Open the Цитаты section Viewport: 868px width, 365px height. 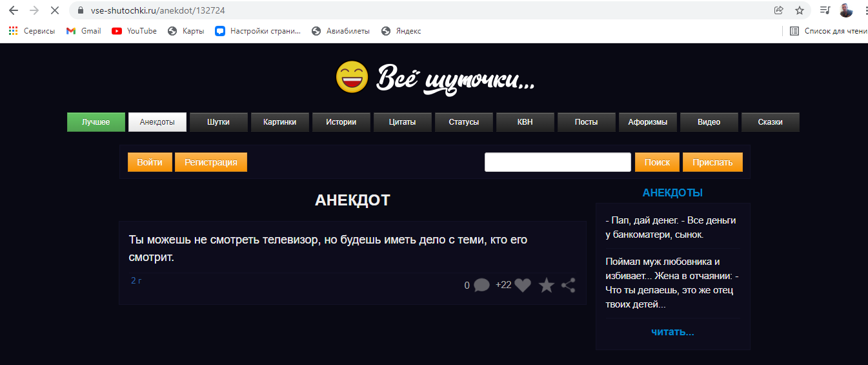[402, 122]
